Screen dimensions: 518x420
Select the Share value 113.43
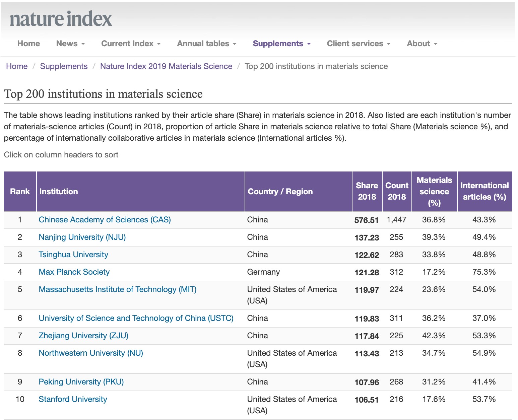pyautogui.click(x=367, y=354)
